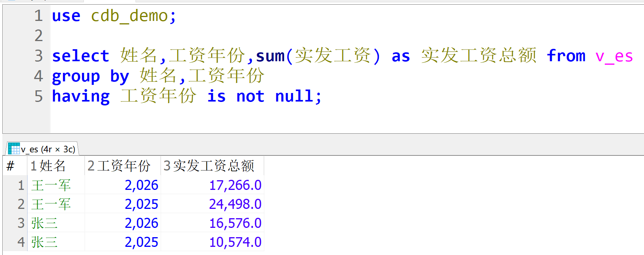Click the table icon on v_es result tab

14,149
